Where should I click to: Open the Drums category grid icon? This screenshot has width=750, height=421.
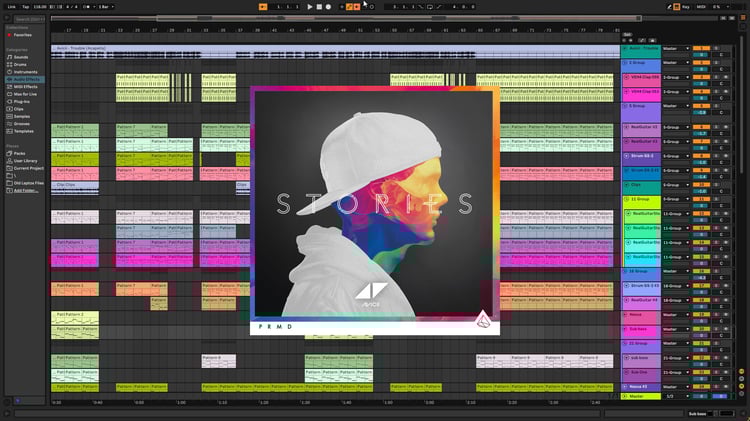point(10,64)
